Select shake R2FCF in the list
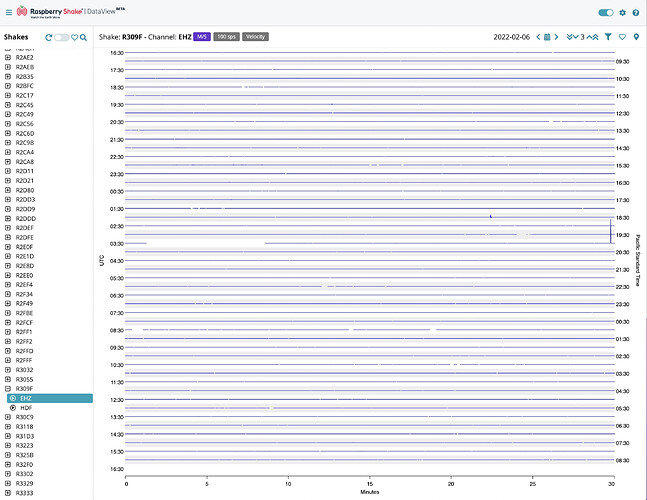 coord(24,323)
